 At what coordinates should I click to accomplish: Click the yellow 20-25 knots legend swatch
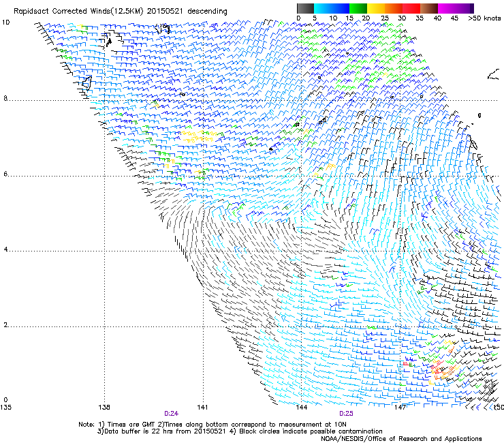(x=376, y=8)
